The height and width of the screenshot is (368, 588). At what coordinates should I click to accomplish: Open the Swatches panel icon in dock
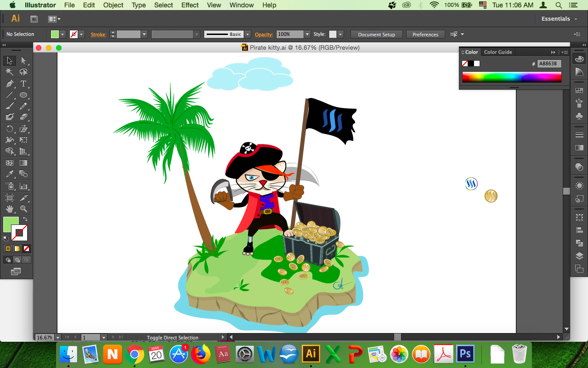pyautogui.click(x=579, y=91)
